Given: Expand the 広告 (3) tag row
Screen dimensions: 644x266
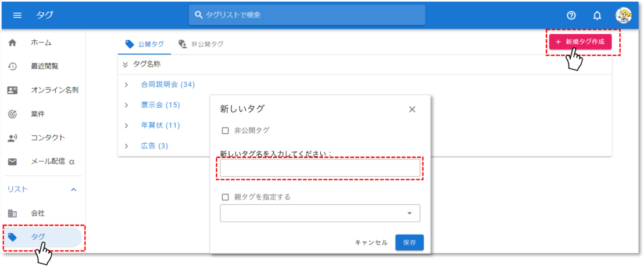Looking at the screenshot, I should 126,146.
